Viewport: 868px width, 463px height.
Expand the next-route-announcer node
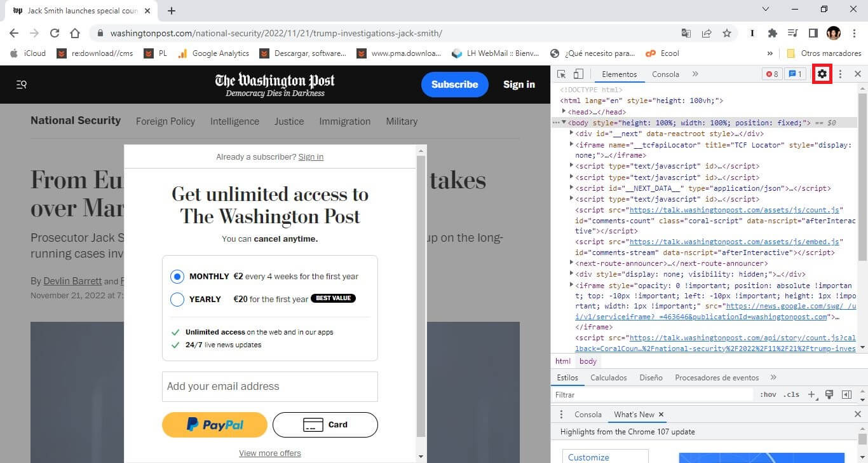click(571, 263)
